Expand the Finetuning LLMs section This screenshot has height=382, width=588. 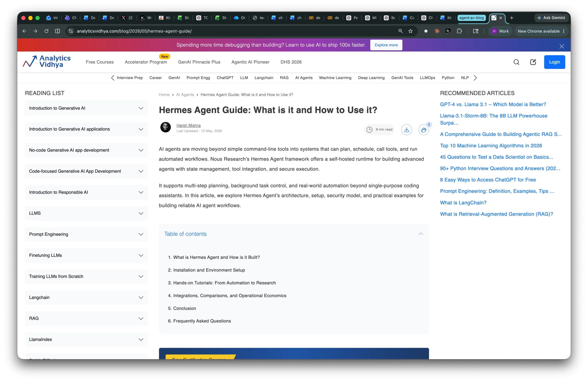(x=86, y=255)
